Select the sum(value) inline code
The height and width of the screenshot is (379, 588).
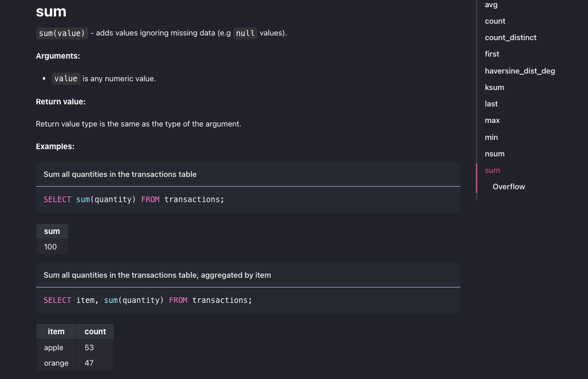(x=62, y=33)
